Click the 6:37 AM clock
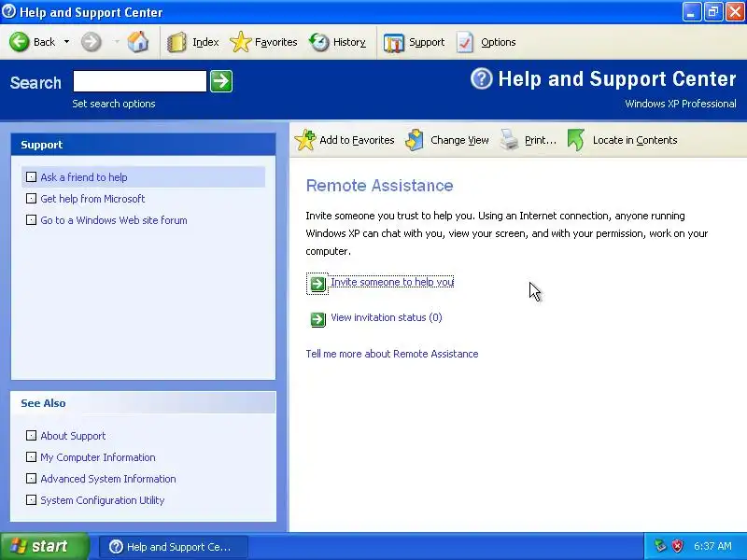Image resolution: width=747 pixels, height=560 pixels. tap(712, 546)
